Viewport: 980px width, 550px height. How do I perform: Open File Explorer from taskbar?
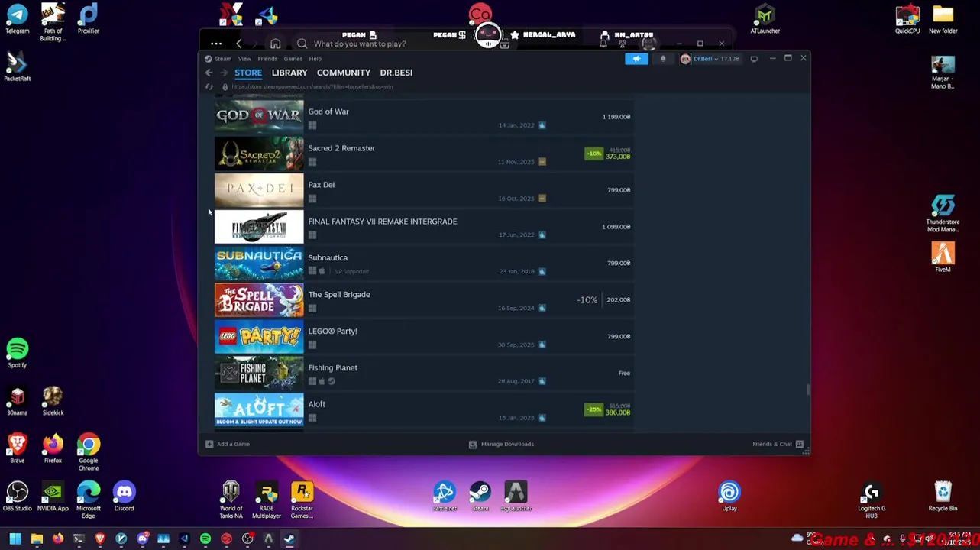click(x=37, y=539)
